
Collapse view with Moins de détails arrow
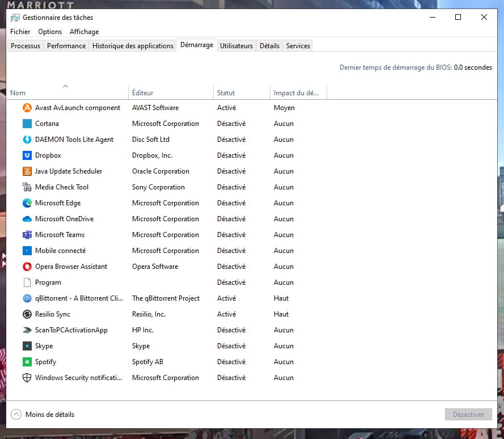(16, 414)
